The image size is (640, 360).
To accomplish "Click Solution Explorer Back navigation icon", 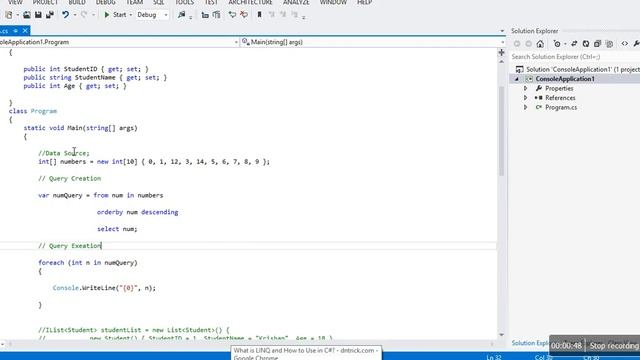I will pos(517,44).
